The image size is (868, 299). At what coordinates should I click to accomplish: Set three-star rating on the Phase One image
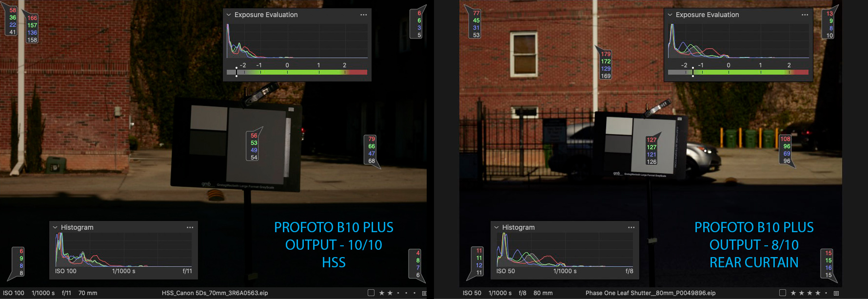coord(810,293)
